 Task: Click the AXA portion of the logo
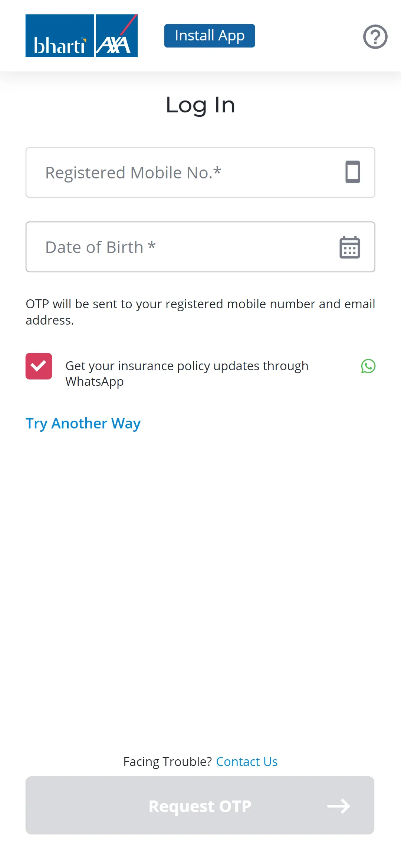pyautogui.click(x=116, y=35)
